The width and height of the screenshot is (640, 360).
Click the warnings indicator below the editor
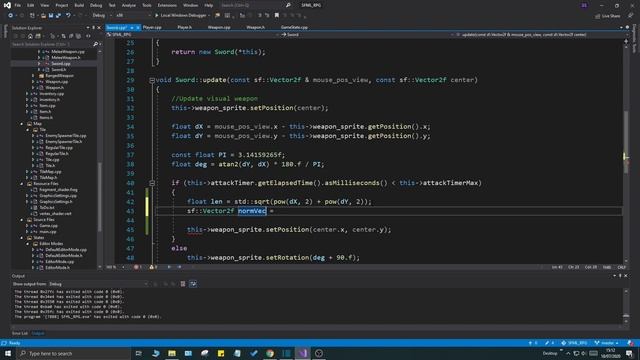(x=153, y=267)
